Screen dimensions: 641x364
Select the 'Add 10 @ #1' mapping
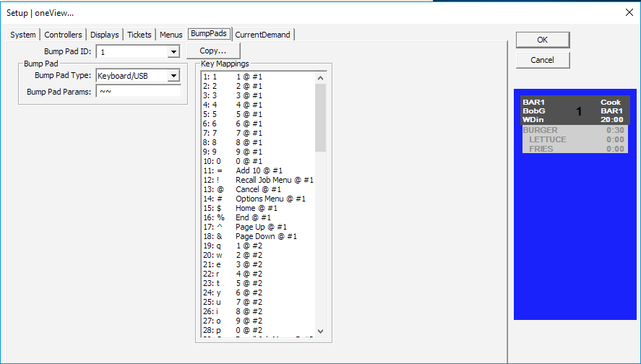click(259, 170)
